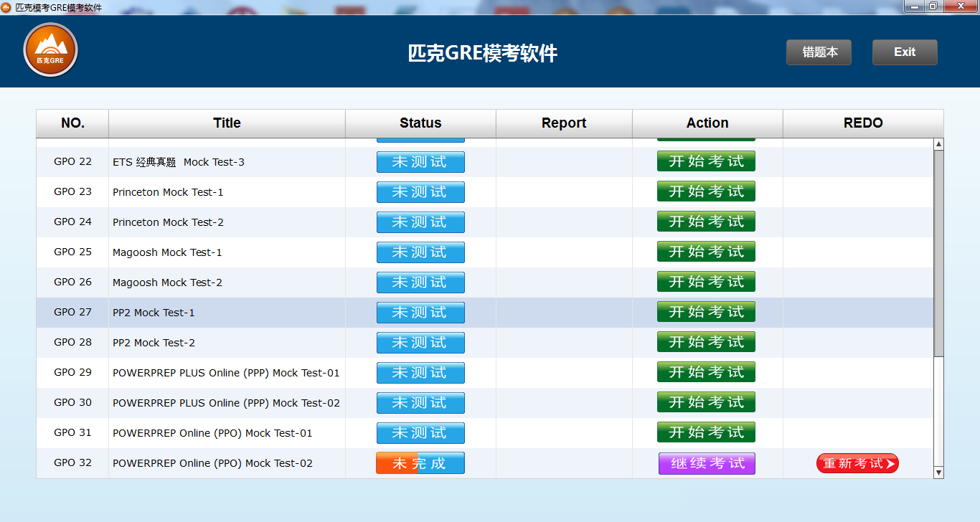Screen dimensions: 980x522
Task: Select the GPO 29 number cell
Action: pos(73,372)
